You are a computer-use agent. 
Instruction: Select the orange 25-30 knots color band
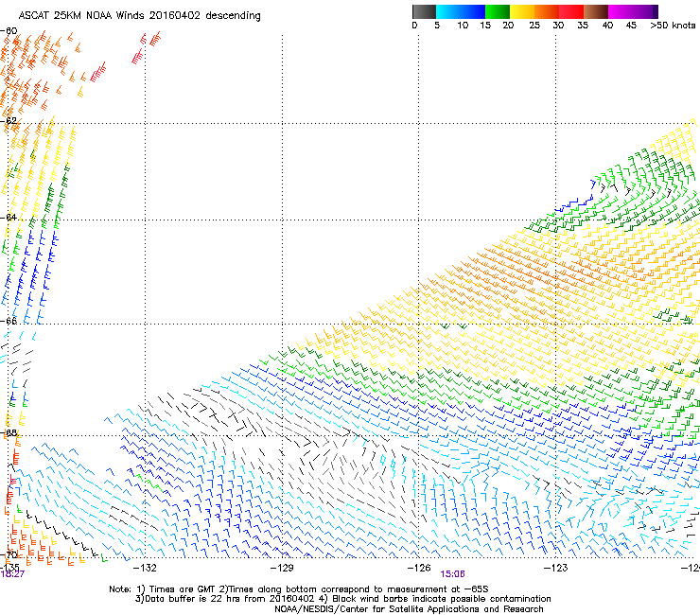(547, 11)
